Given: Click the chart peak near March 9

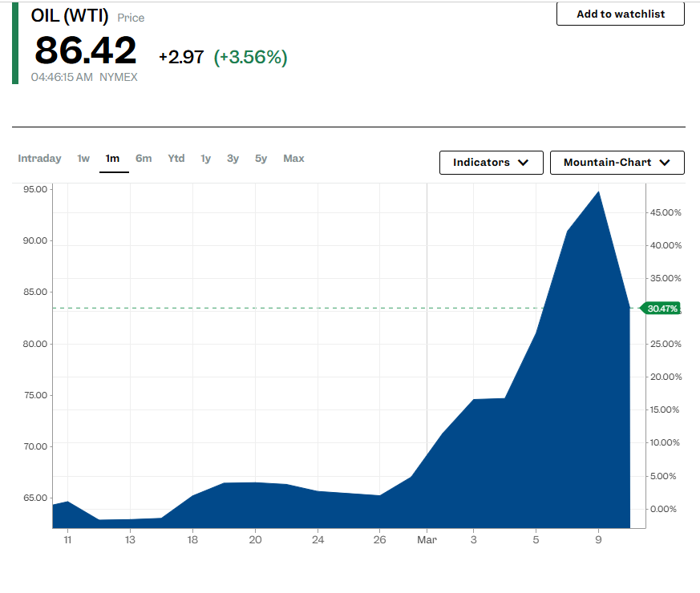Looking at the screenshot, I should click(597, 193).
